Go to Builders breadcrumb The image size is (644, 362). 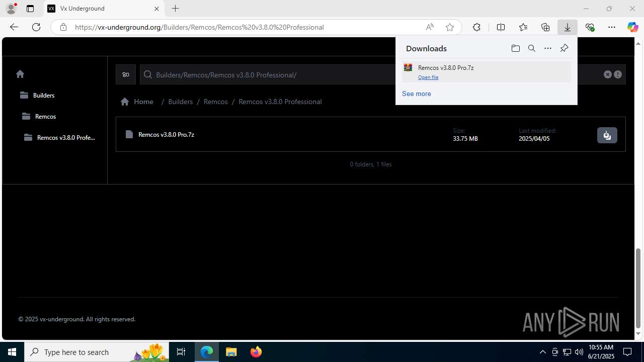181,102
